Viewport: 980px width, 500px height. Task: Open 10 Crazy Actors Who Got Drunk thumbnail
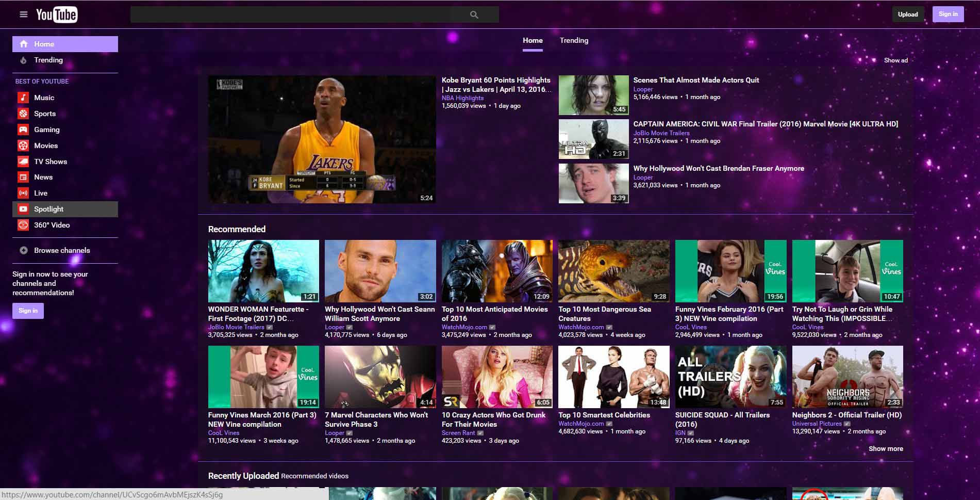click(497, 377)
